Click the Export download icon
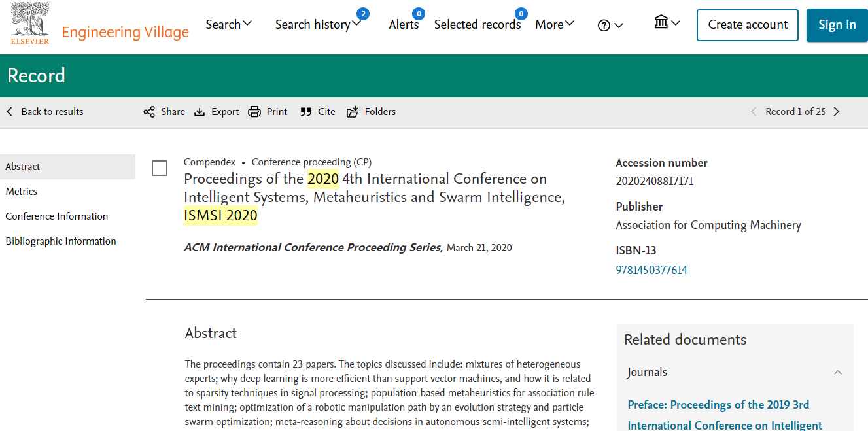The width and height of the screenshot is (868, 431). [200, 112]
